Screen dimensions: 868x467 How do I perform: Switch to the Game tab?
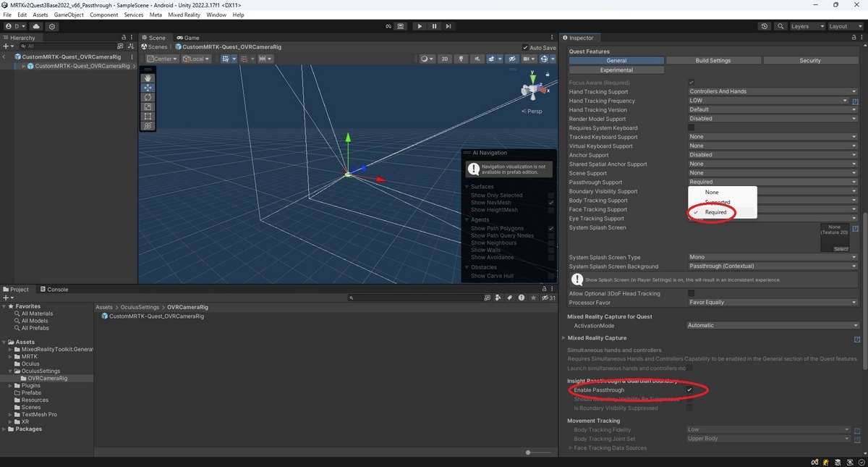pos(187,38)
